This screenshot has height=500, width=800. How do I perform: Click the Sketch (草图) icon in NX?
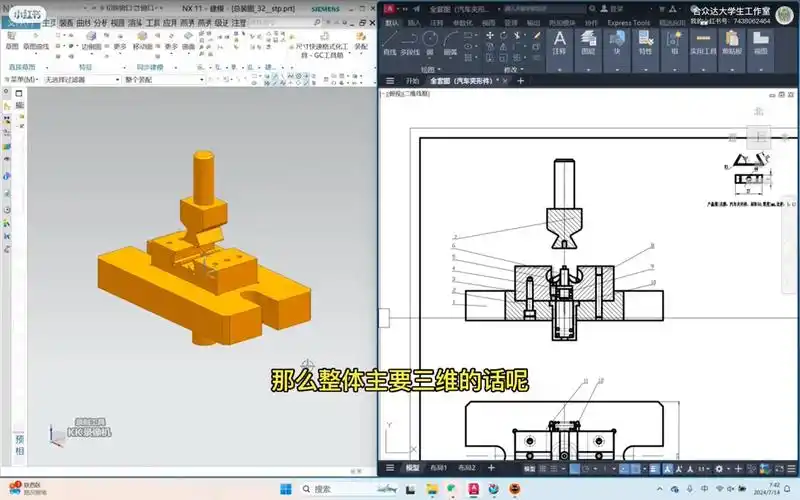[x=12, y=40]
